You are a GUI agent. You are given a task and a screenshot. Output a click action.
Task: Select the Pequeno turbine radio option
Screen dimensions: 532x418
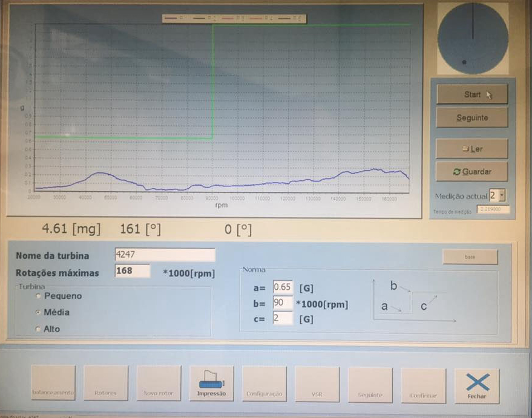click(39, 296)
